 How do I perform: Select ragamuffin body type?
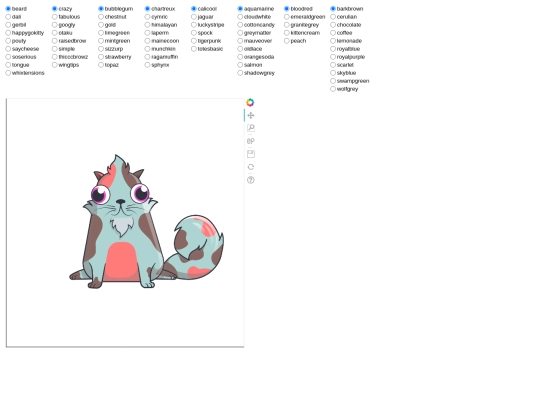click(x=147, y=57)
